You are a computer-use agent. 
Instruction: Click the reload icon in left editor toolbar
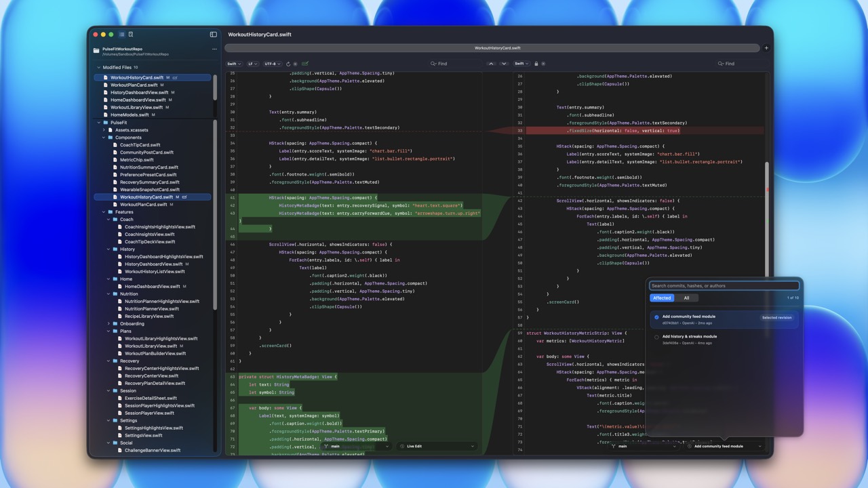click(x=288, y=64)
